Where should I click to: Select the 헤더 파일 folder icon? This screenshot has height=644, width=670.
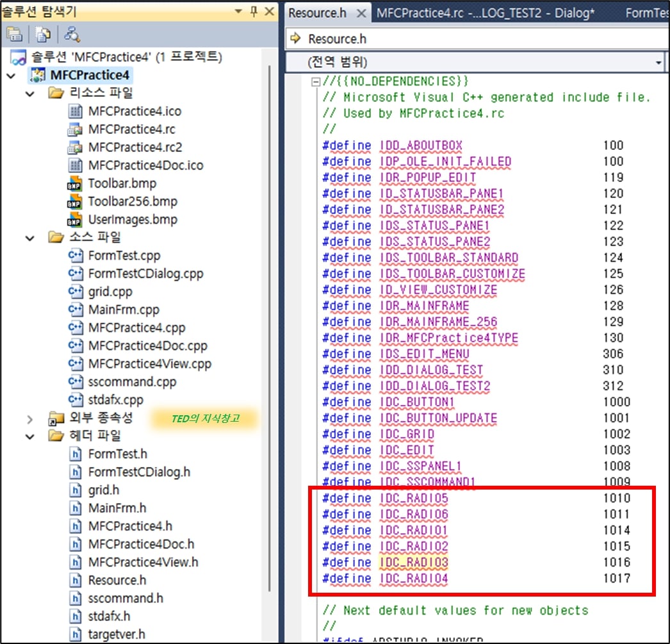pyautogui.click(x=56, y=436)
